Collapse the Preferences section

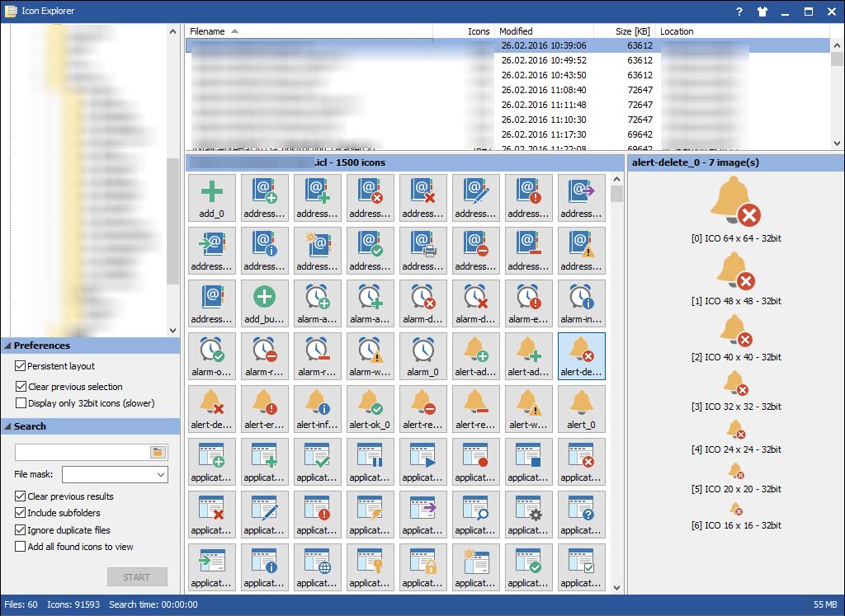7,346
